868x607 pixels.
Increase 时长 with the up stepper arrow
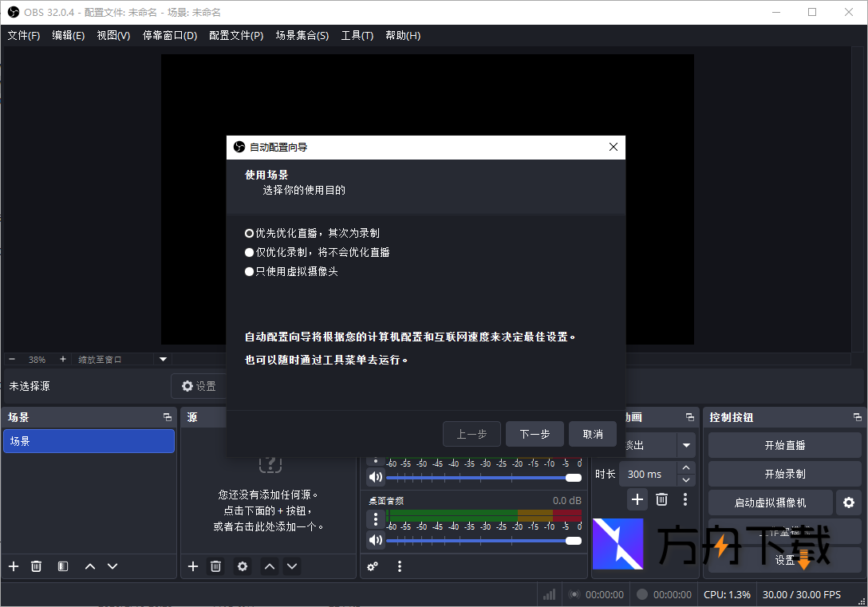(685, 467)
